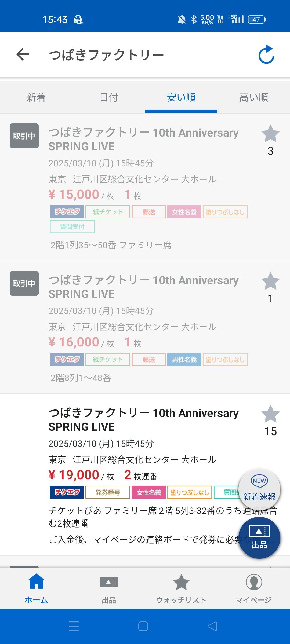Open the ¥19,000 2枚連番 listing
This screenshot has height=644, width=290.
[x=145, y=474]
